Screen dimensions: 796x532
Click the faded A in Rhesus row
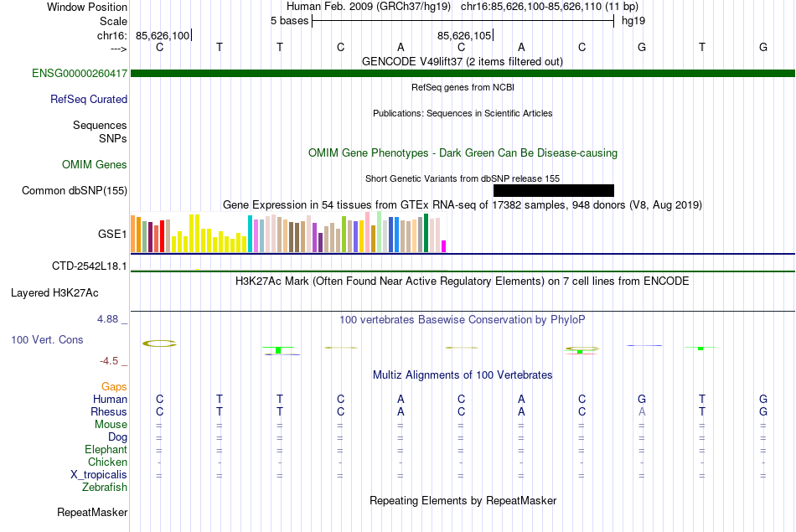point(642,411)
